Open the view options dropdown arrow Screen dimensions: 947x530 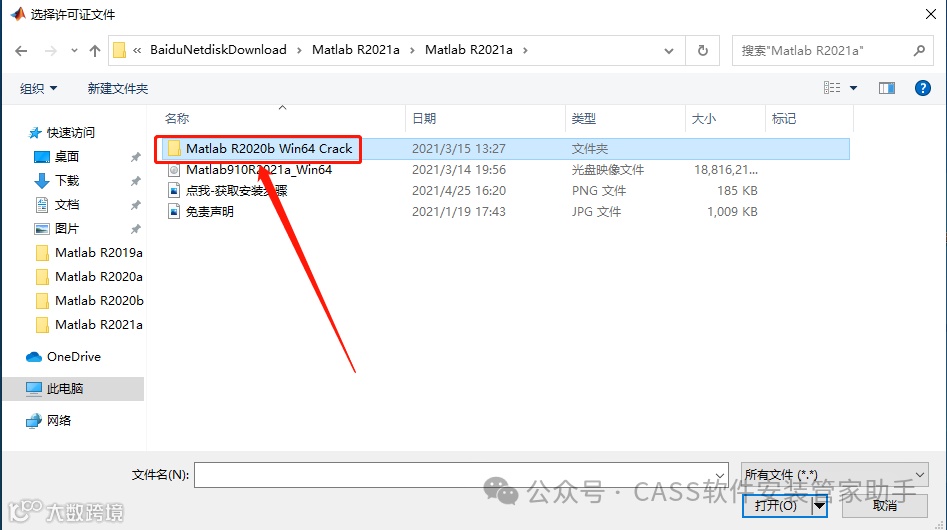(853, 88)
